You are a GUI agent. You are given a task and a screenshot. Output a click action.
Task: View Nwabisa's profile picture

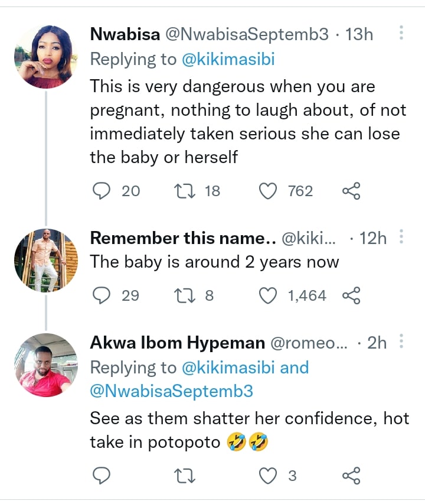pyautogui.click(x=45, y=57)
